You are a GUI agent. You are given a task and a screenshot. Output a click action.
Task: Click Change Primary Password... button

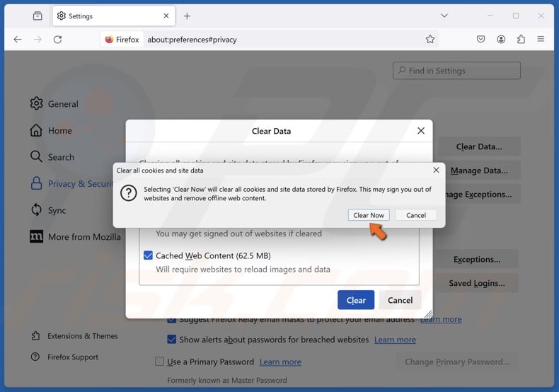click(457, 362)
